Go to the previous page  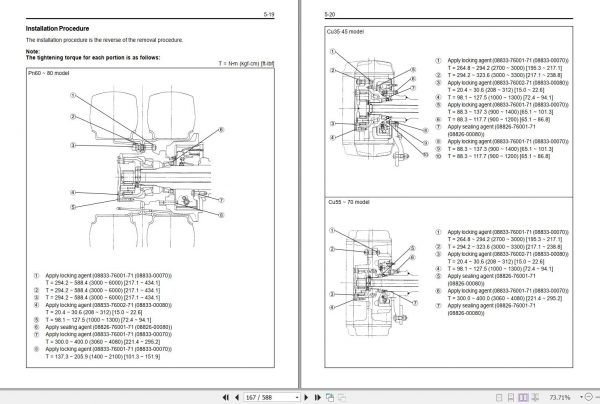click(237, 397)
